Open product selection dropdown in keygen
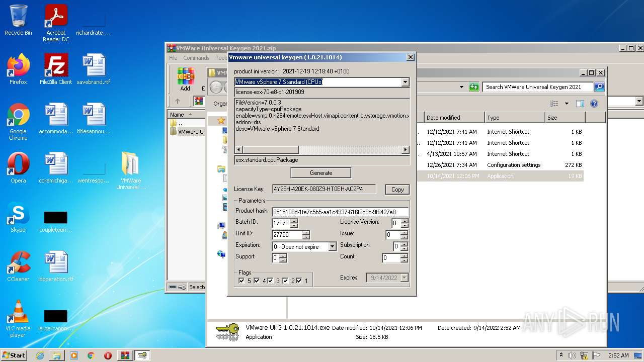Screen dimensions: 644x362 coord(405,82)
